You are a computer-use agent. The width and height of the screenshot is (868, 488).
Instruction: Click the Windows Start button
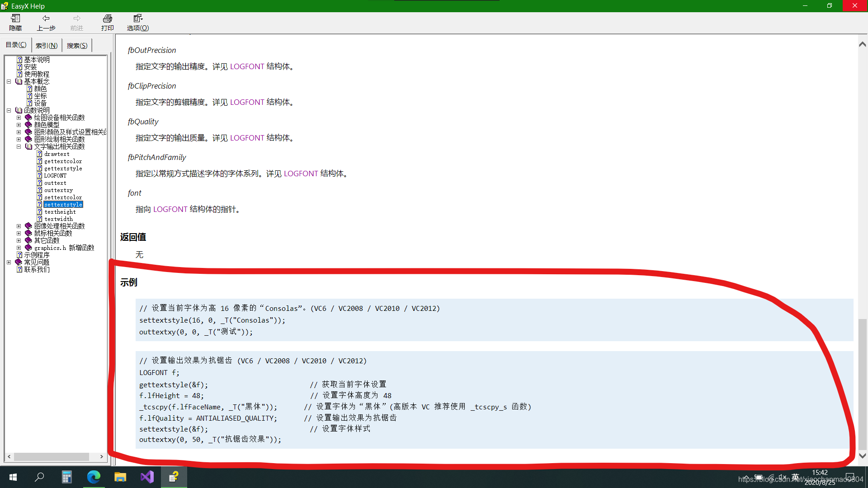(13, 477)
